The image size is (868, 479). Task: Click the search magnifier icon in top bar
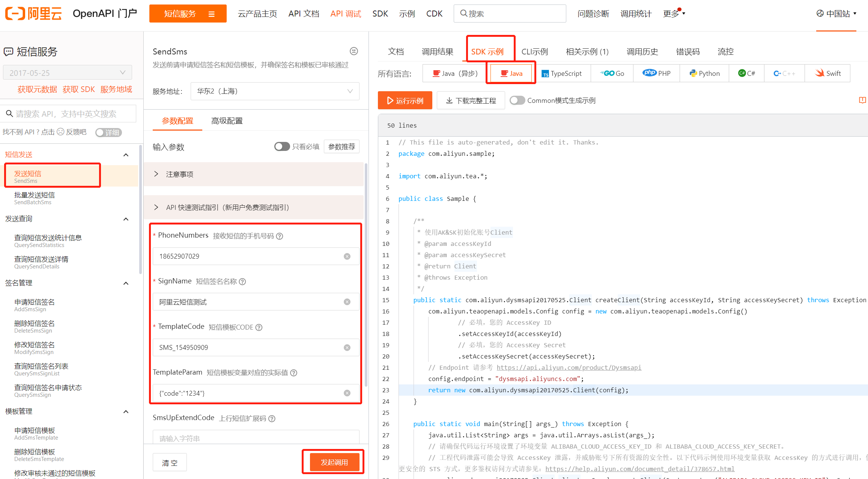point(464,14)
